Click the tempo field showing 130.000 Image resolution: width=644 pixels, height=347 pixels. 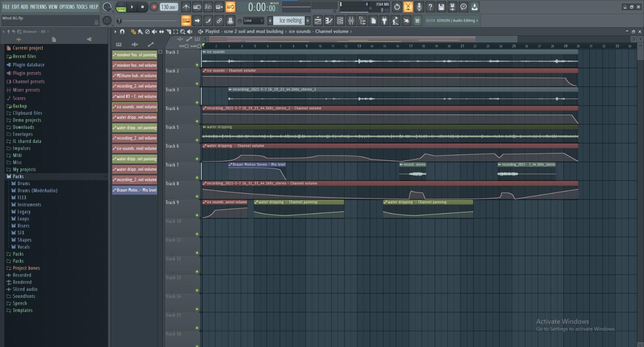point(169,7)
